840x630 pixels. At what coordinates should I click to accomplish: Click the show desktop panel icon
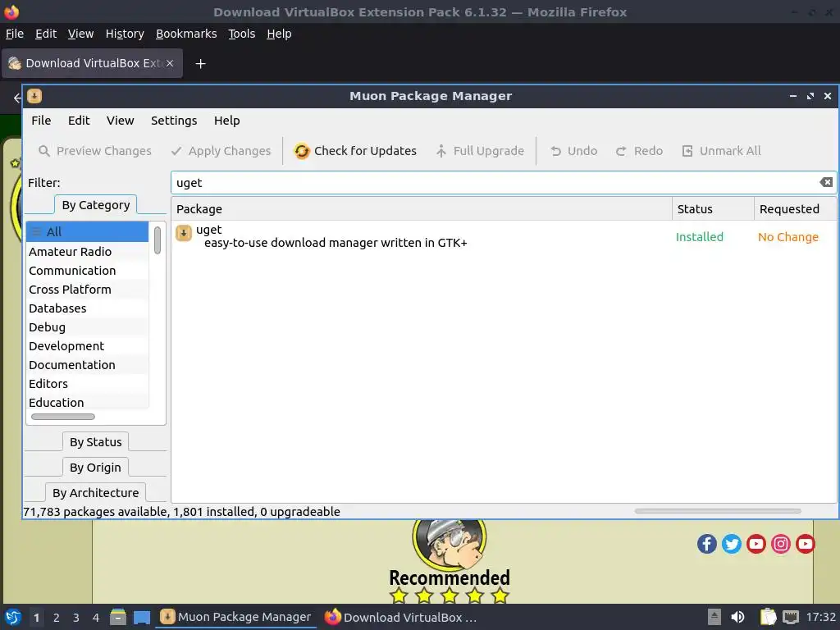click(141, 617)
